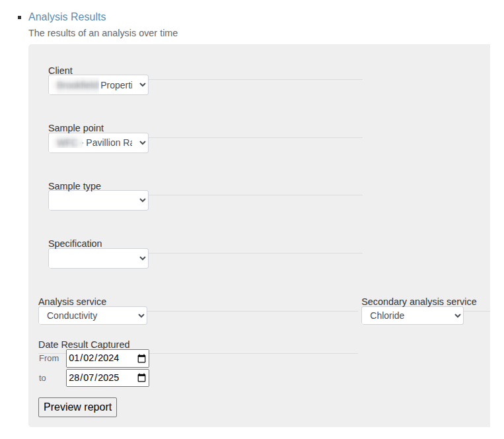Screen dimensions: 504x439
Task: Open the Specification dropdown
Action: [x=98, y=258]
